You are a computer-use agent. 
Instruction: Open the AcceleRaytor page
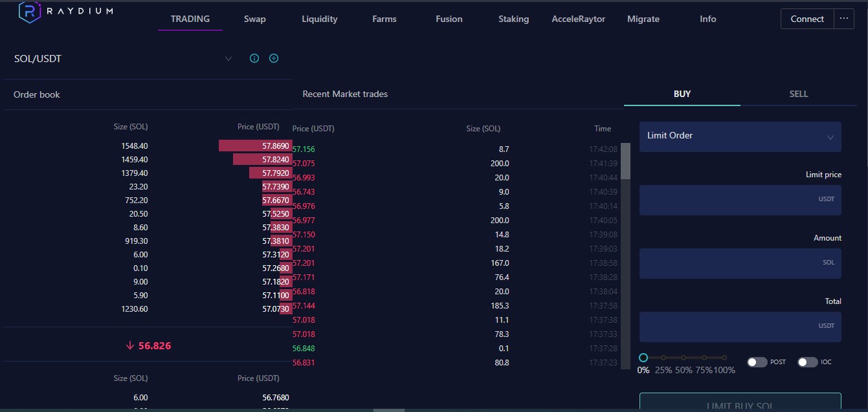click(x=579, y=19)
